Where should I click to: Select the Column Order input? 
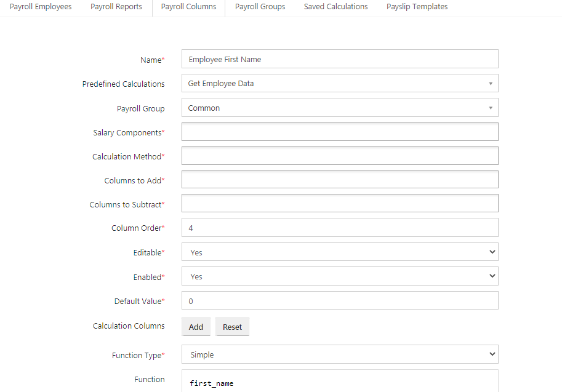340,228
